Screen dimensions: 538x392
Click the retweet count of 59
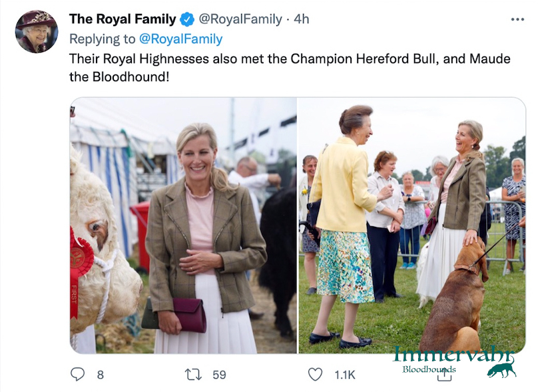coord(219,375)
